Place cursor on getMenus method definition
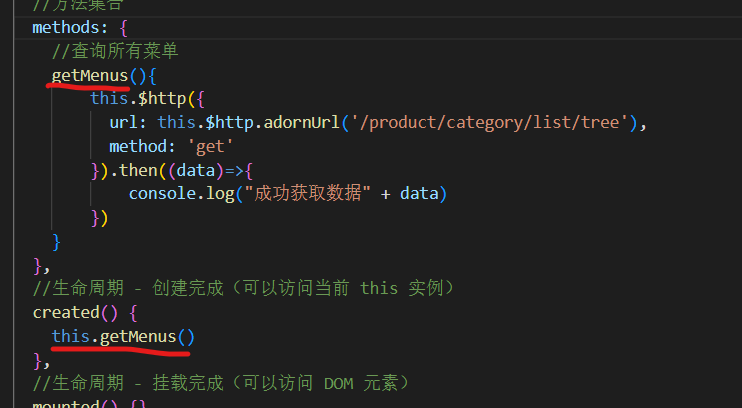Viewport: 742px width, 408px height. click(x=89, y=75)
